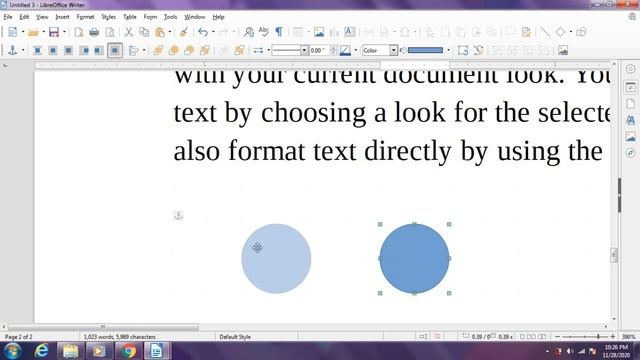Image resolution: width=640 pixels, height=360 pixels.
Task: Click the horizontal scrollbar thumb
Action: 103,327
